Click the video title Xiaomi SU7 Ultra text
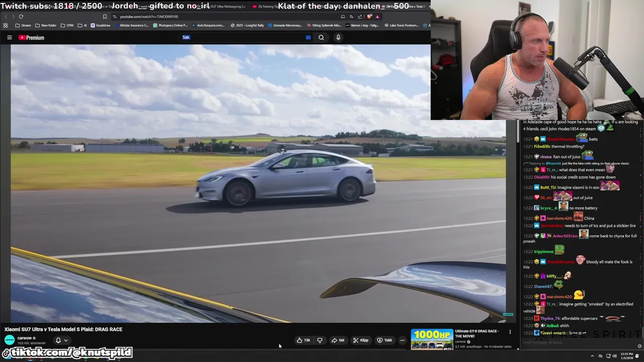 [x=63, y=329]
